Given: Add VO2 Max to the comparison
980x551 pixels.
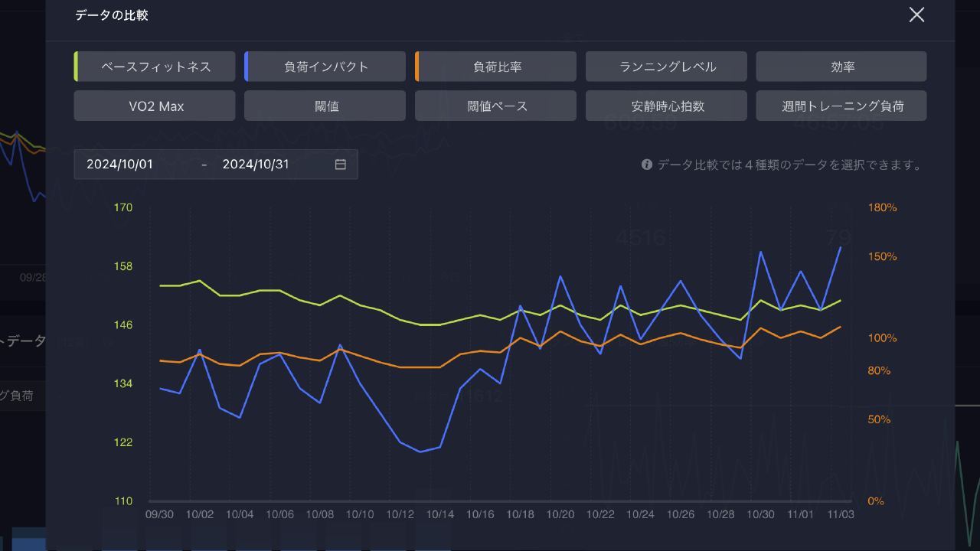Looking at the screenshot, I should [155, 106].
